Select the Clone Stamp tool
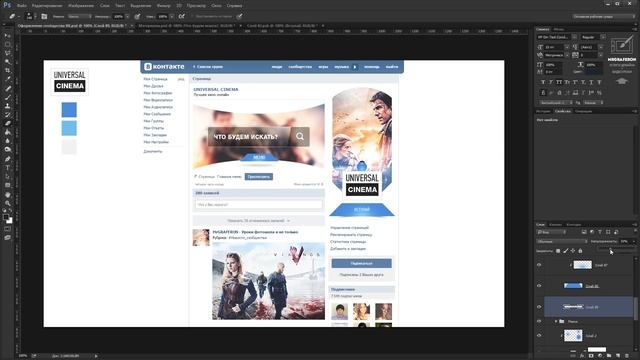The image size is (640, 360). tap(7, 106)
